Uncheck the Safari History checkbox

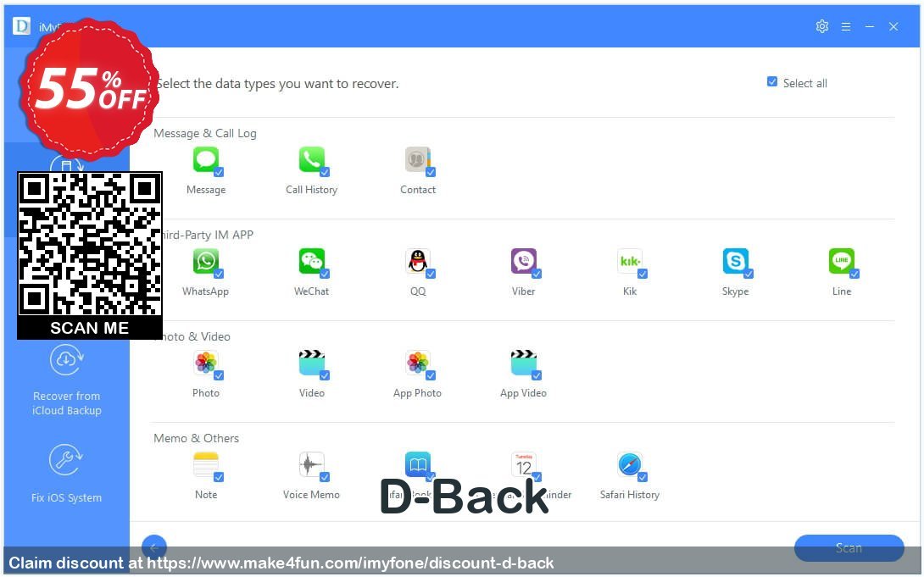(x=643, y=478)
